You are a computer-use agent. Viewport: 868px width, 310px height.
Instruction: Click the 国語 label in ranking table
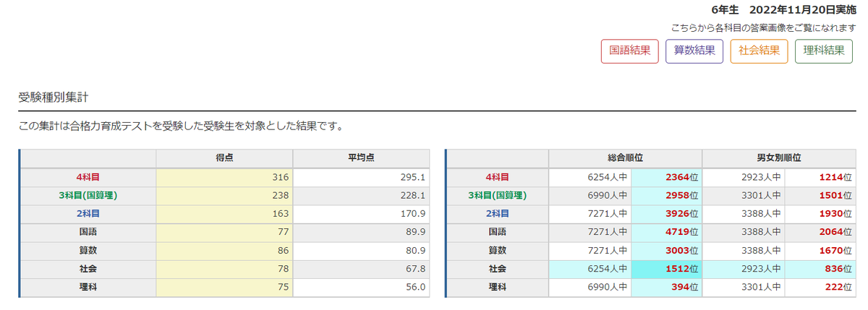pyautogui.click(x=497, y=232)
